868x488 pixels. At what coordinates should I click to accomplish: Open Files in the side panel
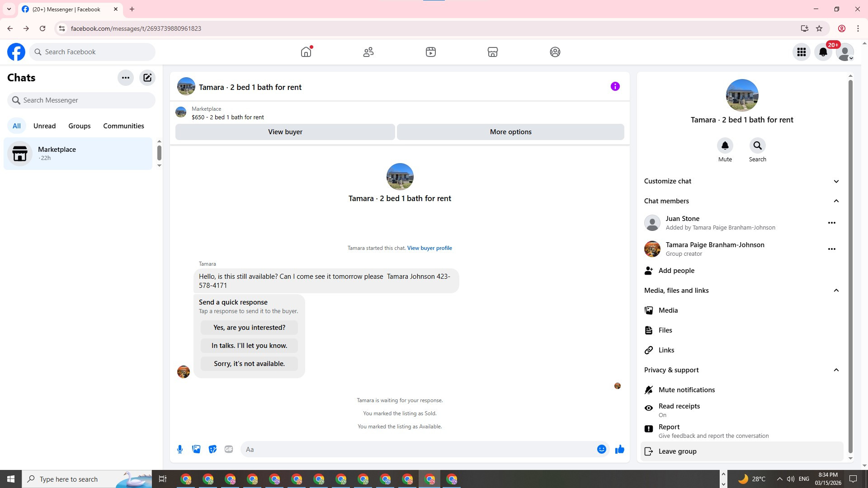[x=742, y=330]
